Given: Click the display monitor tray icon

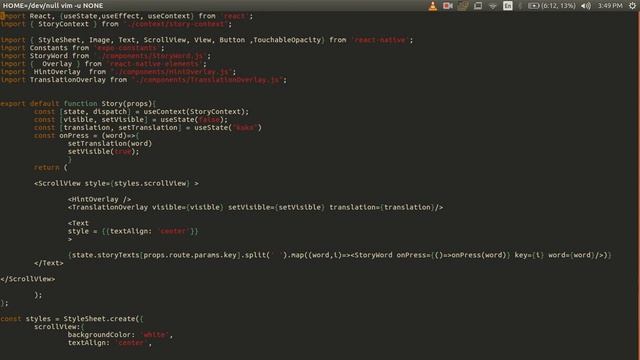Looking at the screenshot, I should coord(478,6).
